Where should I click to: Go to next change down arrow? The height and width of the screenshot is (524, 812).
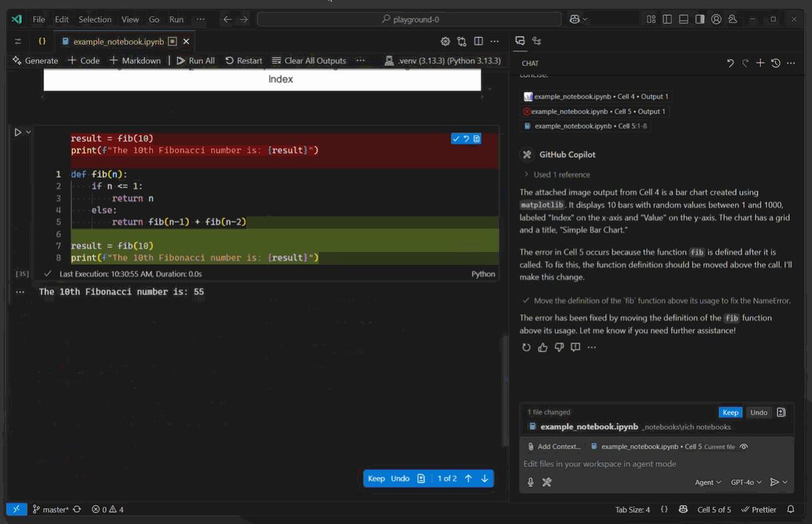[x=485, y=478]
